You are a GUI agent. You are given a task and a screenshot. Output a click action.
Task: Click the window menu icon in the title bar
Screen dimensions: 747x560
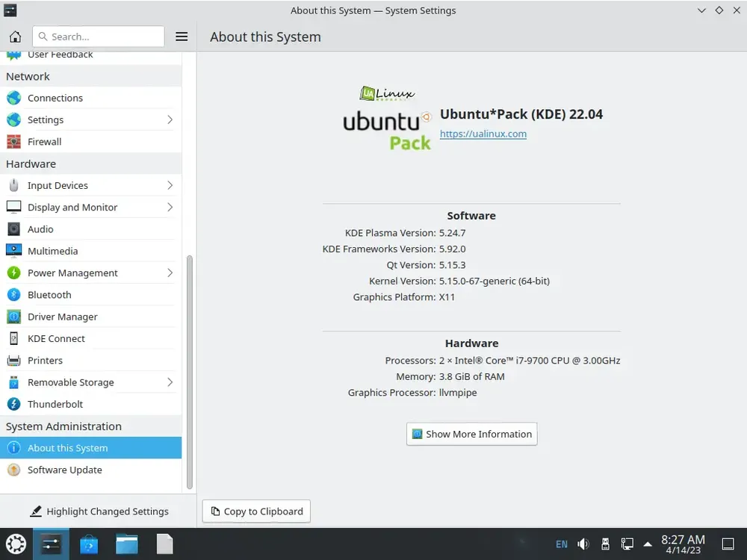[10, 10]
